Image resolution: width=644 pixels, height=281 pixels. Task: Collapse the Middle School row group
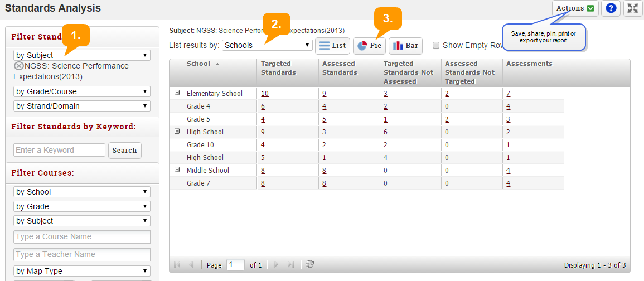pos(177,170)
